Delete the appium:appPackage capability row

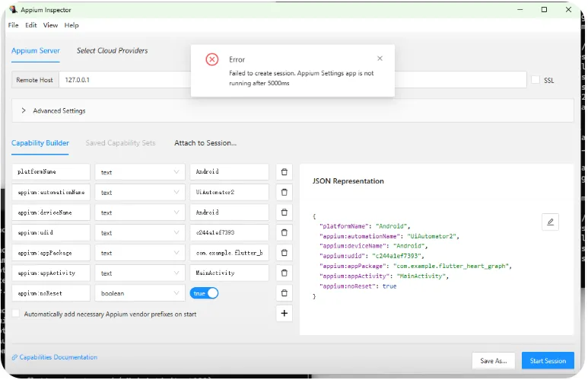(284, 253)
